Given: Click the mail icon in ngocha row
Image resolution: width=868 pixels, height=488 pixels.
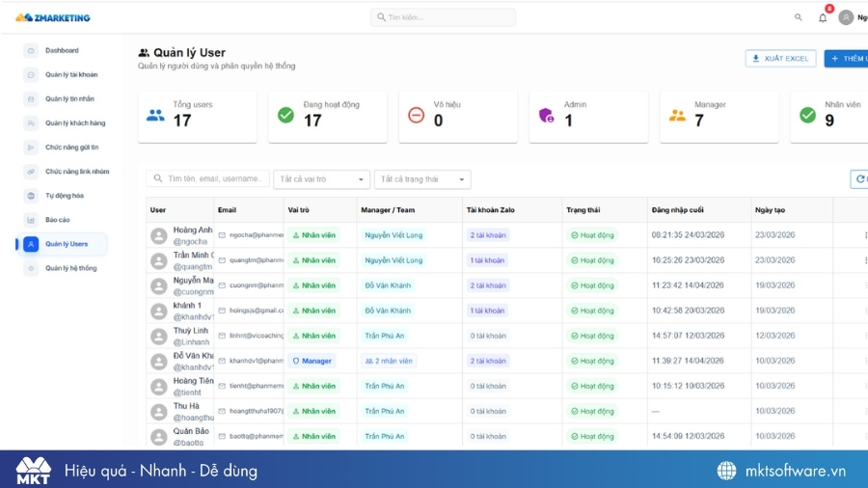Looking at the screenshot, I should (x=222, y=235).
